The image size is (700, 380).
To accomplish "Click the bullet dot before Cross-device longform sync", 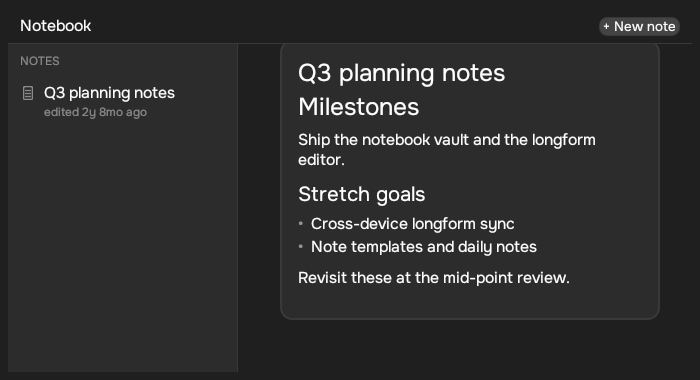I will click(x=301, y=223).
